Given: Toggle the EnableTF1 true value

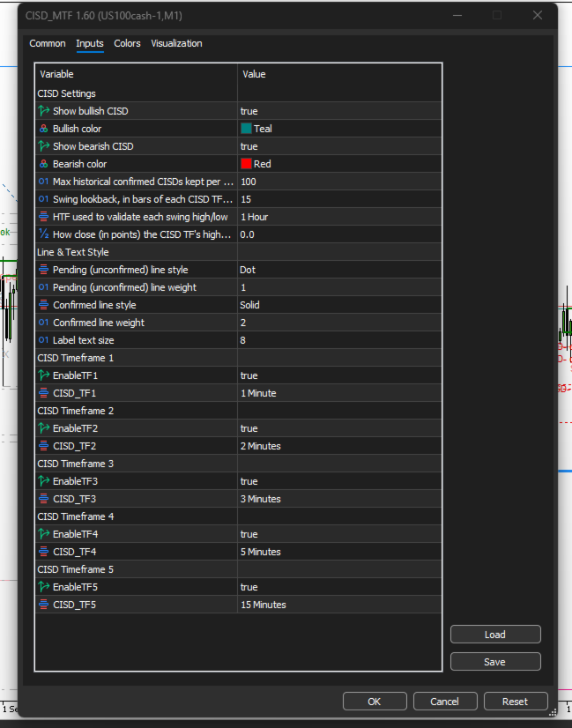Looking at the screenshot, I should pyautogui.click(x=339, y=375).
